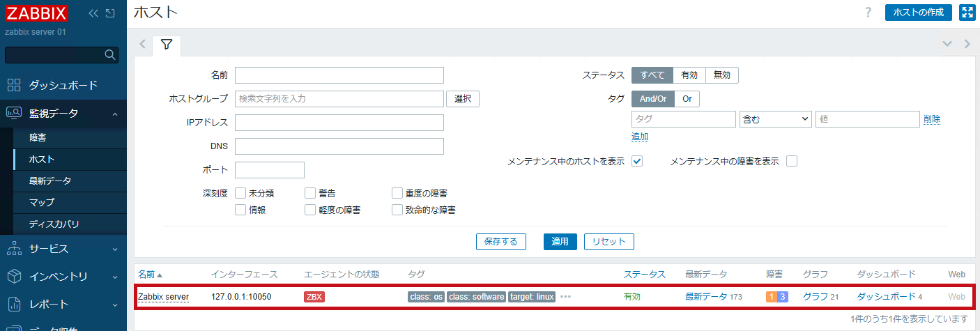Screen dimensions: 980x331
Task: Click the 選択 button for host groups
Action: [x=463, y=99]
